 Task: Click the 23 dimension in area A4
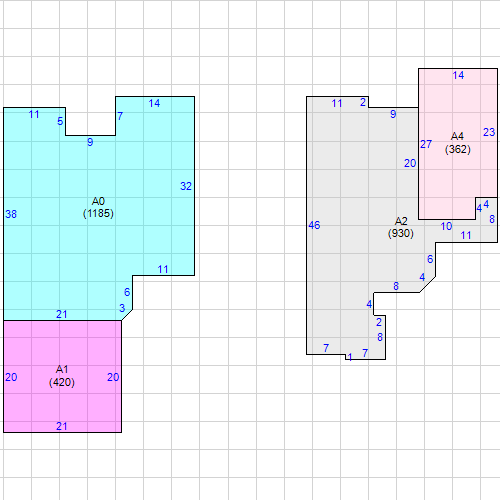coord(489,132)
